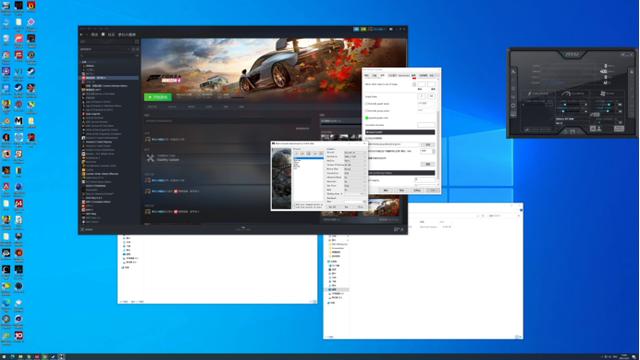This screenshot has width=640, height=360.
Task: Switch to the red-underlined tab in the properties dialog
Action: tap(413, 76)
